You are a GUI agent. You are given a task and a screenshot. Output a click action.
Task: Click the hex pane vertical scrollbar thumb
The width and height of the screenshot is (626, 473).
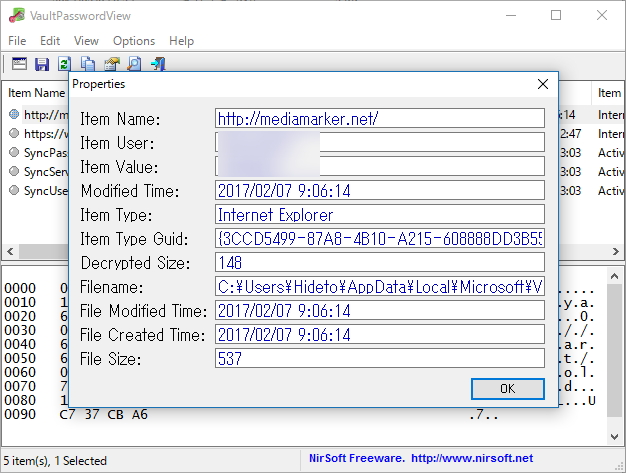(x=614, y=350)
